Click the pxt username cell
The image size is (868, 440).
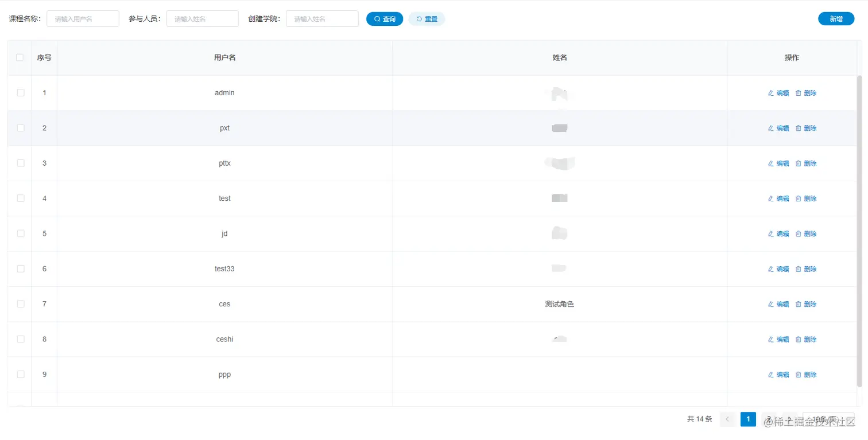[x=224, y=128]
